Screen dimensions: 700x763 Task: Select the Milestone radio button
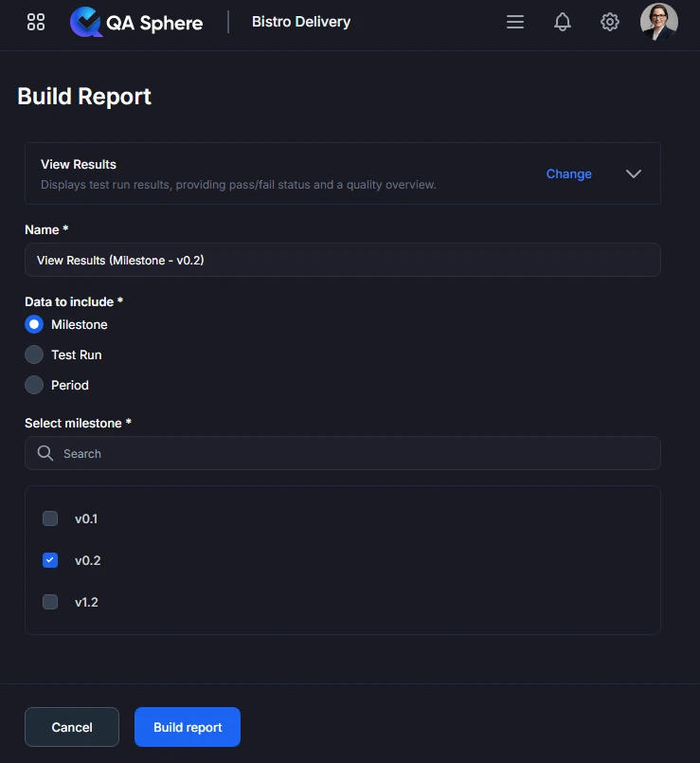coord(34,324)
